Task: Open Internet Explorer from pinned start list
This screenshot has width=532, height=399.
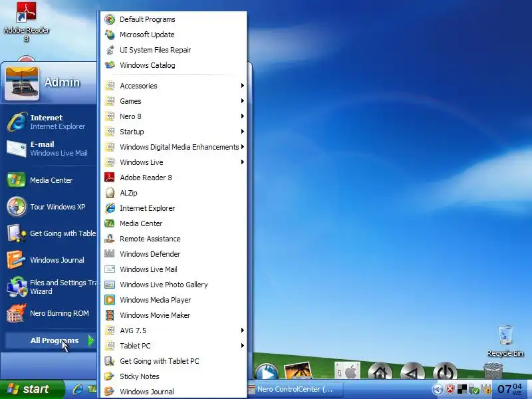Action: pyautogui.click(x=50, y=122)
